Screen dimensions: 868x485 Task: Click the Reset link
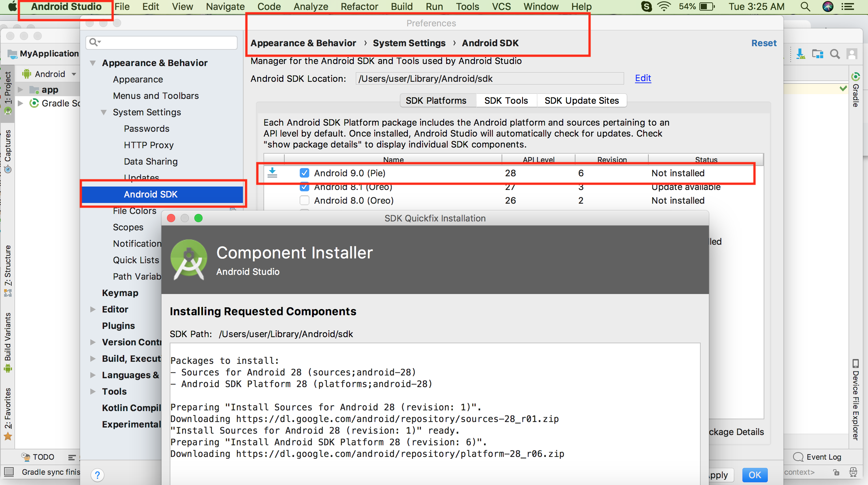pyautogui.click(x=764, y=43)
